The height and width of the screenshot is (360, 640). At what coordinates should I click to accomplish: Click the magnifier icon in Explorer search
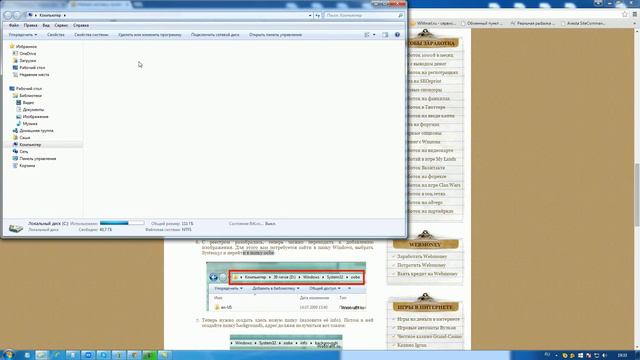point(400,15)
